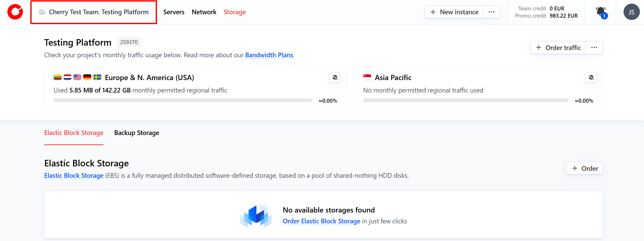Viewport: 644px width, 241px height.
Task: Expand the Order traffic more options menu
Action: click(594, 48)
